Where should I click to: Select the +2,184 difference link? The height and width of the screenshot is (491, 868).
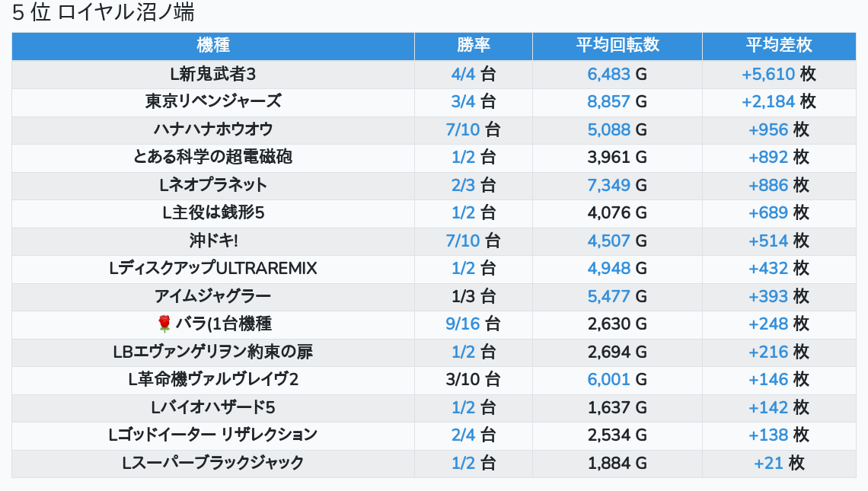pyautogui.click(x=768, y=101)
